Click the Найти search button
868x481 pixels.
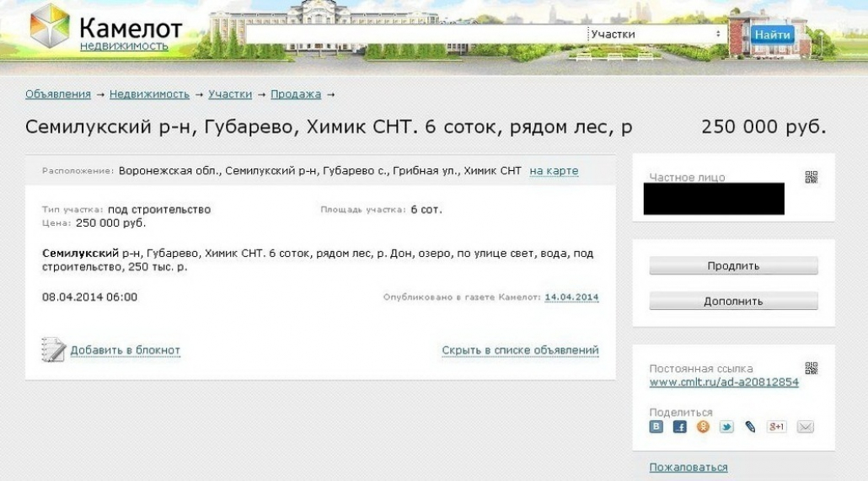[772, 35]
